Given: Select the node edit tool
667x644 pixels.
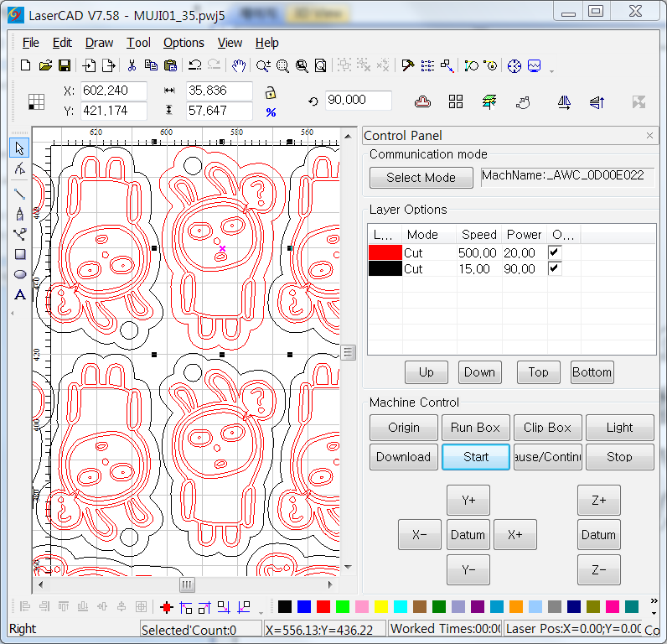Looking at the screenshot, I should pyautogui.click(x=19, y=169).
